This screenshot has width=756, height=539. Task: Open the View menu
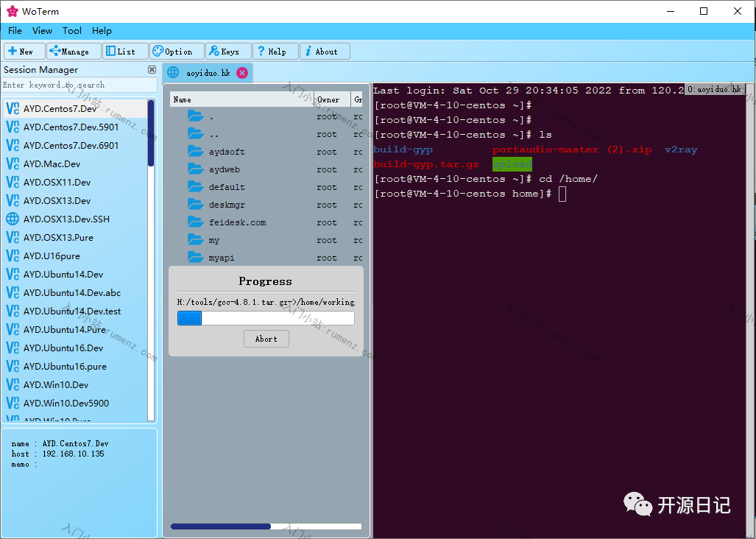[x=42, y=31]
